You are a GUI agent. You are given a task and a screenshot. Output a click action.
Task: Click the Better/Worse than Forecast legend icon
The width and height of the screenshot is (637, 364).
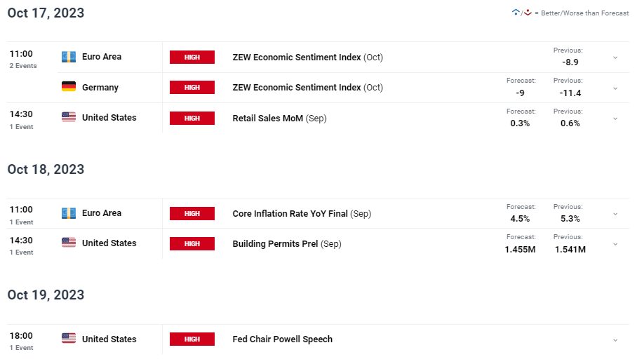(522, 13)
